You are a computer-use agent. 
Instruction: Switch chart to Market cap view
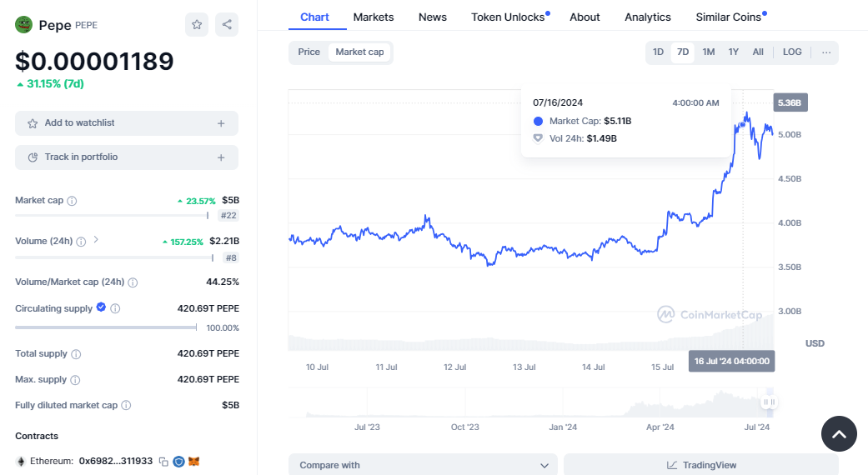(359, 52)
